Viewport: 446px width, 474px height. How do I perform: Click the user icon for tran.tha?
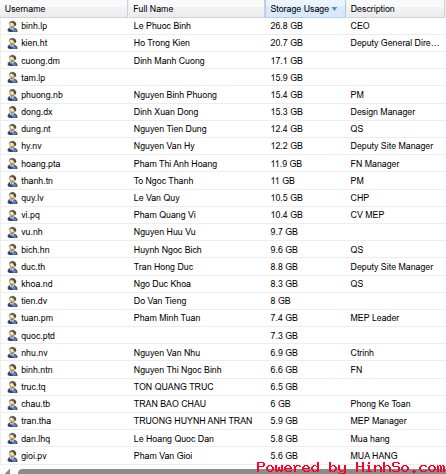12,421
